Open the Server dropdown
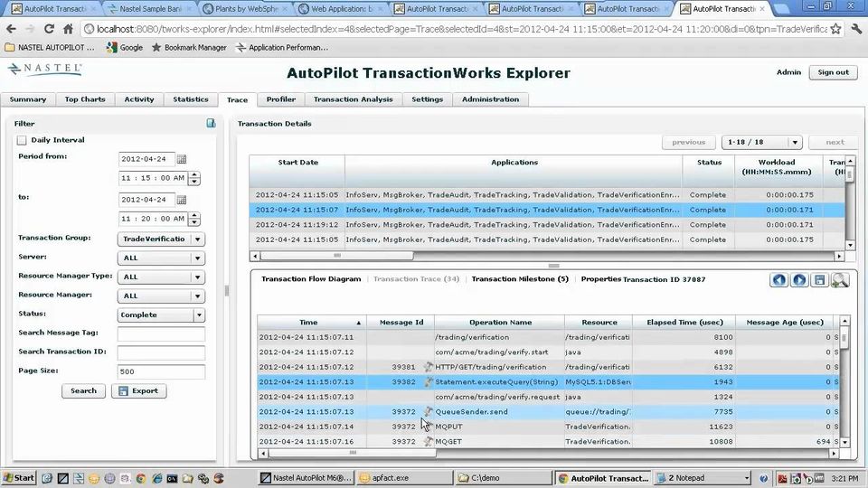868x488 pixels. [x=161, y=258]
